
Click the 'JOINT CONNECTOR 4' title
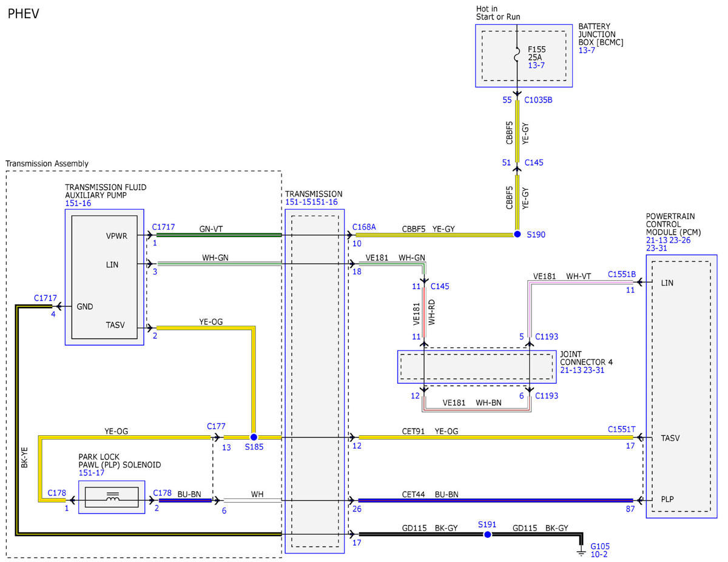tap(585, 358)
